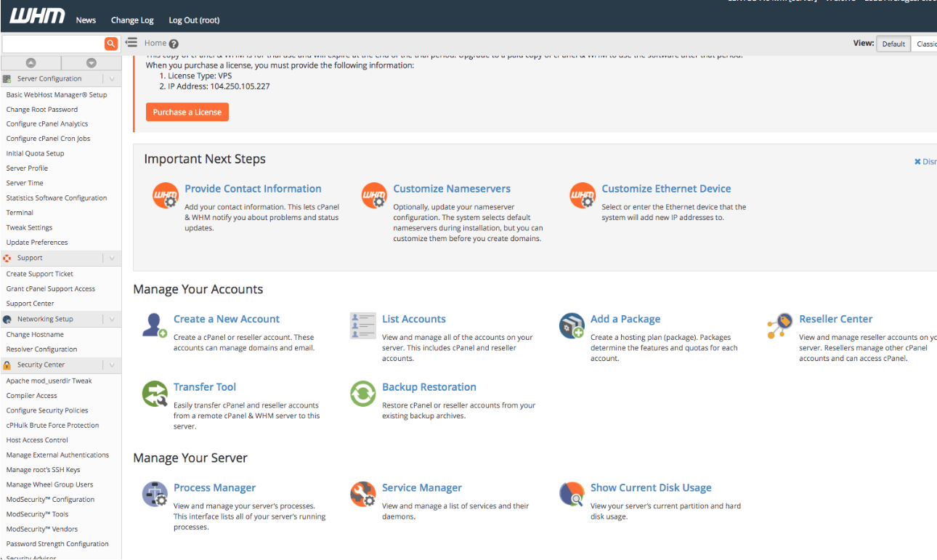Click the sidebar search input field
937x560 pixels.
[53, 44]
